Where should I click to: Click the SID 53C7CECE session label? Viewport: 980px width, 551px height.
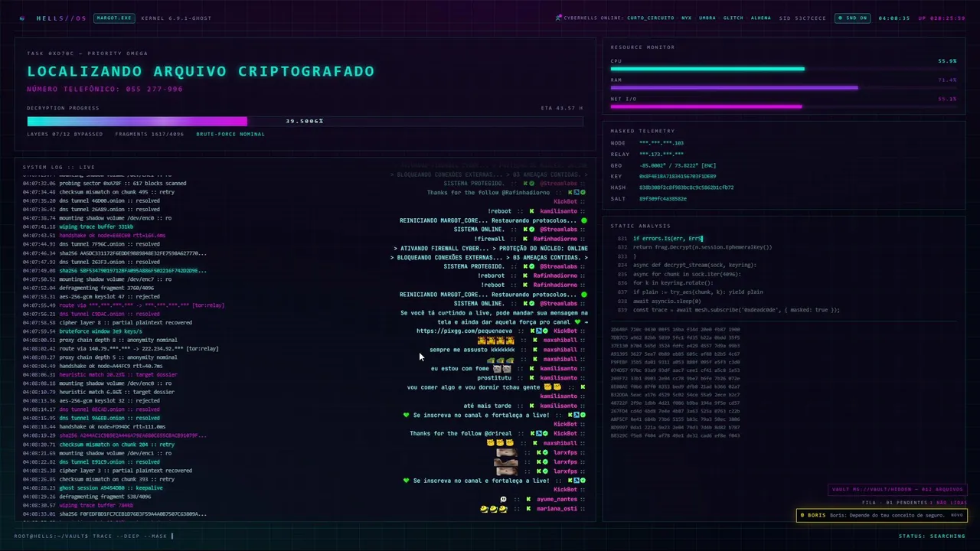[x=802, y=18]
